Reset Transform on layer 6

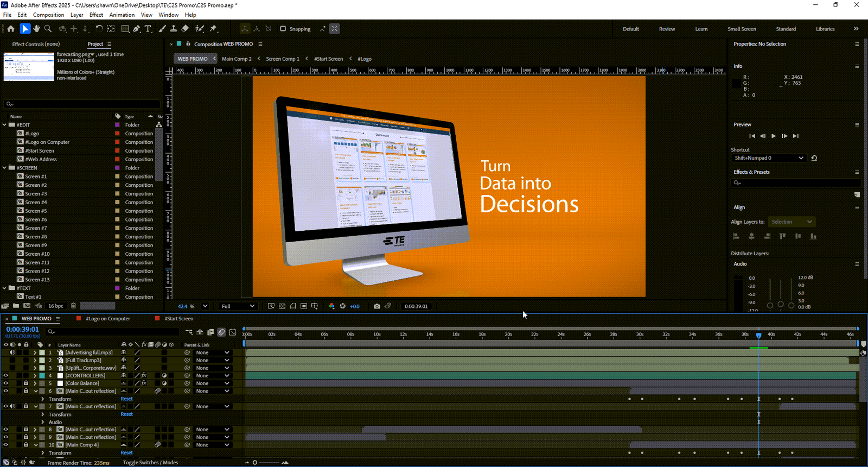tap(126, 399)
